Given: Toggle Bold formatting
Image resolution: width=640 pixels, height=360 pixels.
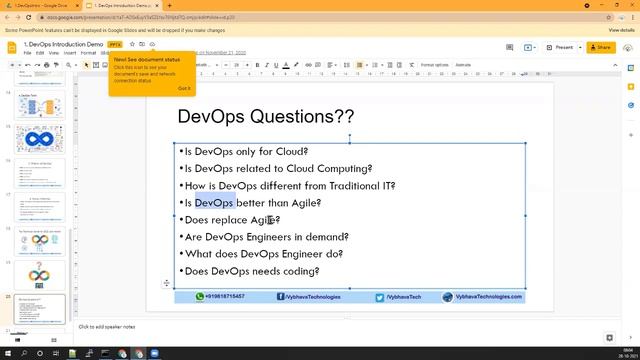Looking at the screenshot, I should click(257, 65).
